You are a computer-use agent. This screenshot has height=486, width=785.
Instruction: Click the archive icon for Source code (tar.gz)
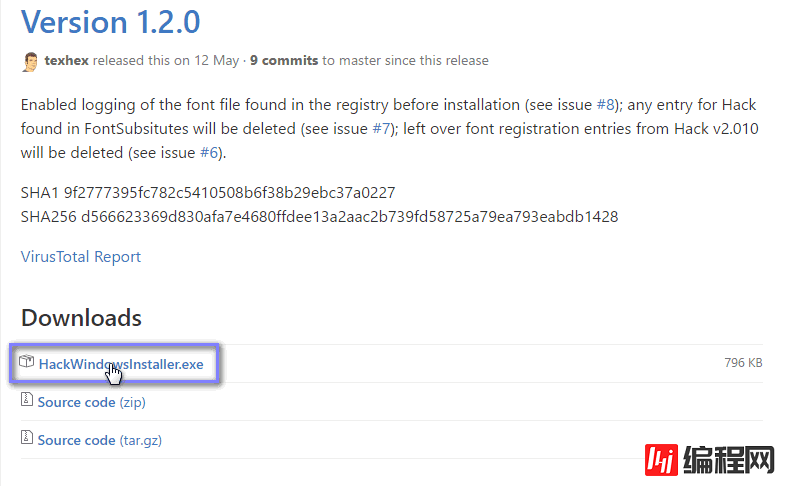(27, 438)
